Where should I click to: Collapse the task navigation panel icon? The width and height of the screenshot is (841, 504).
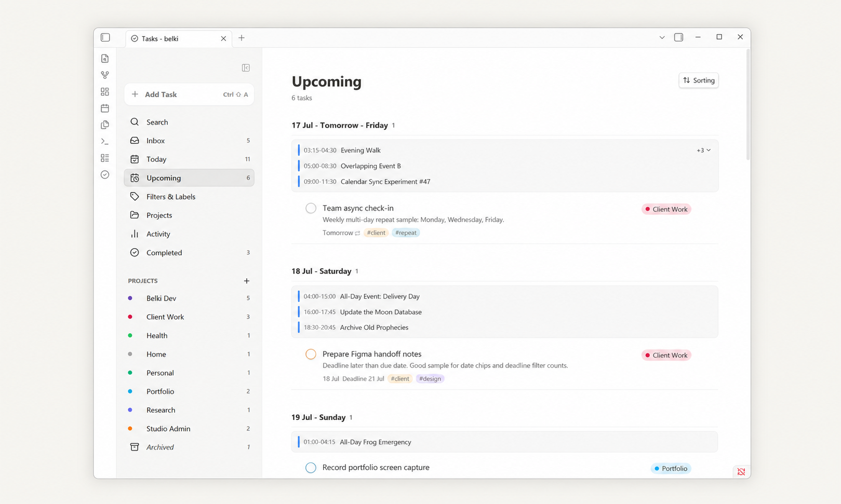pos(246,68)
